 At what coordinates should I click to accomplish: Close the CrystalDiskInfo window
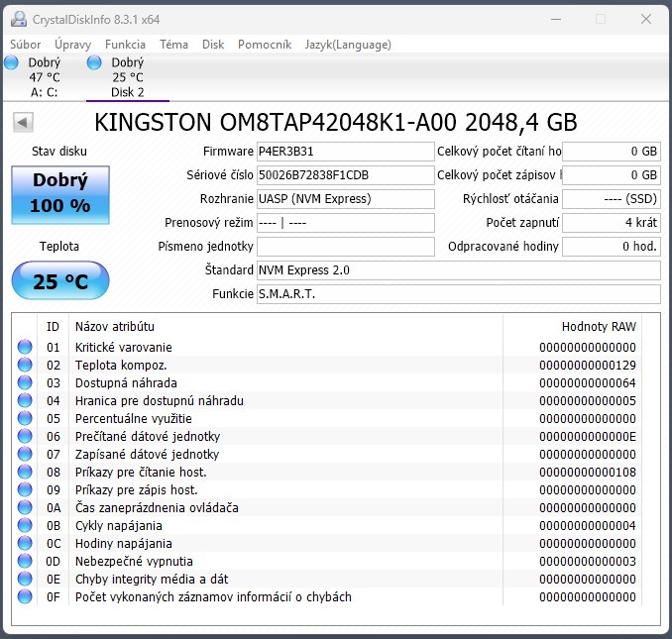click(x=646, y=19)
